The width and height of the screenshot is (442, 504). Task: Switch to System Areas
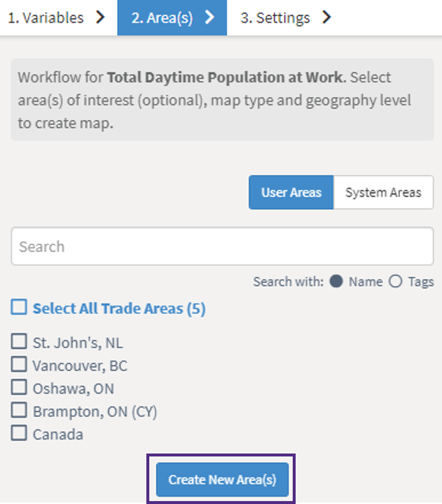click(383, 192)
